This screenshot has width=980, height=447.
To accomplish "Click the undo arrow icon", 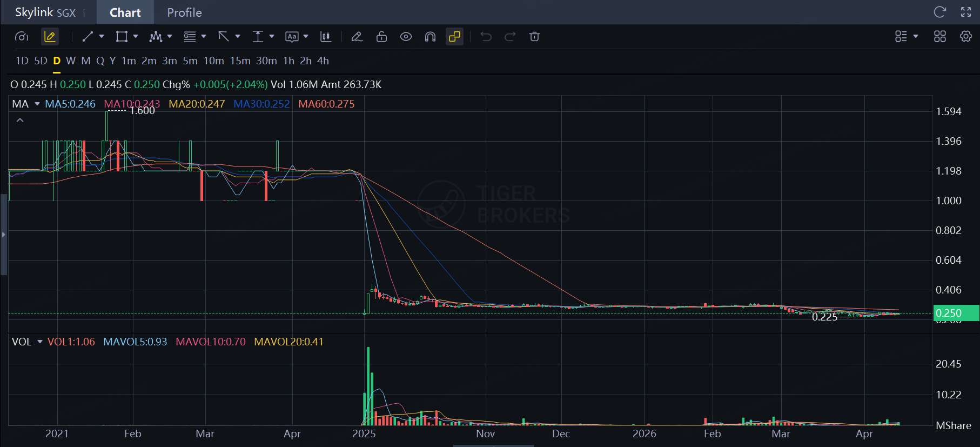I will point(486,37).
